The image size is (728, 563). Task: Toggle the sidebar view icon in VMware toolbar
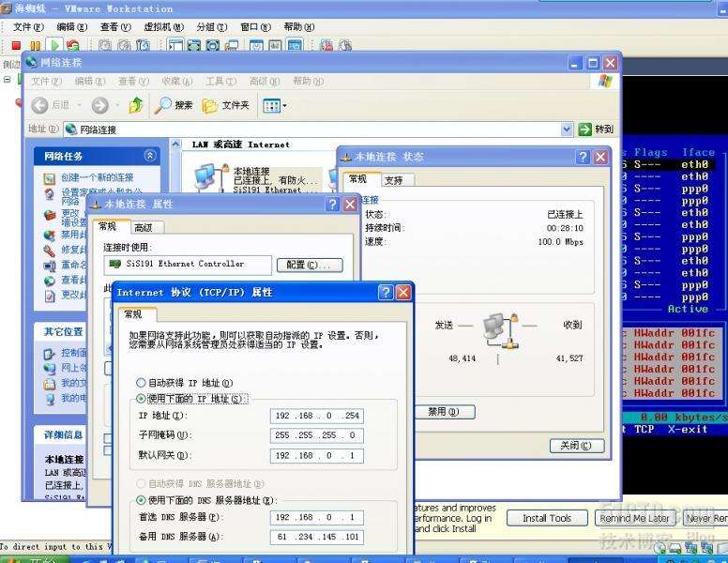click(175, 46)
